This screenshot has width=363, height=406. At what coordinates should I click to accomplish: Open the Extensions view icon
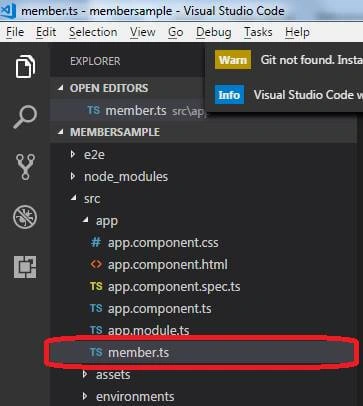(x=25, y=267)
